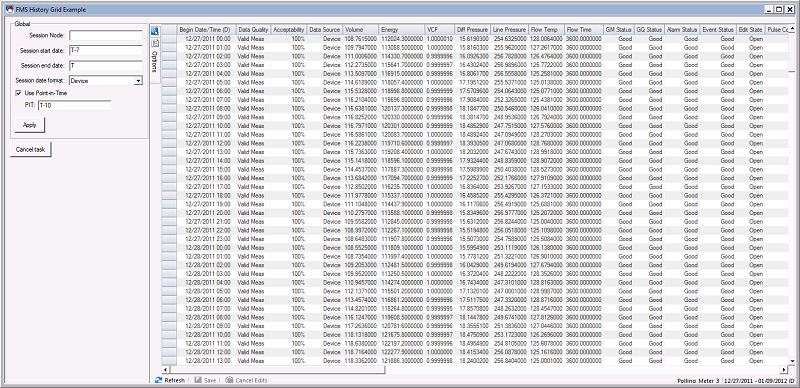Click the date cell 12/27/2011 05:00
800x388 pixels.
tap(208, 82)
